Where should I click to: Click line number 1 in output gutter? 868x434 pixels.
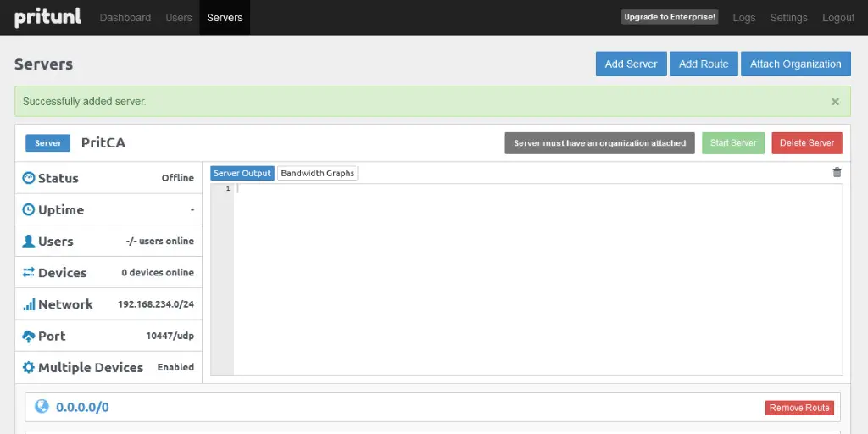pos(228,189)
